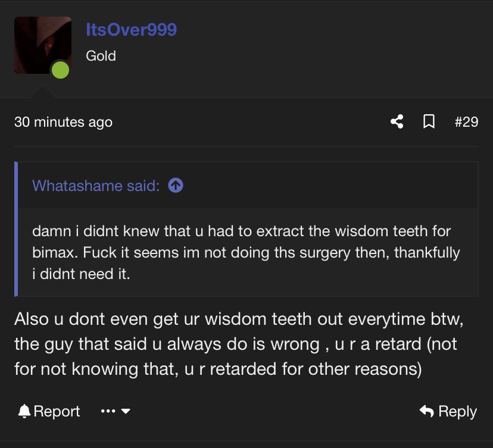
Task: Click the Report bell icon
Action: pyautogui.click(x=24, y=411)
